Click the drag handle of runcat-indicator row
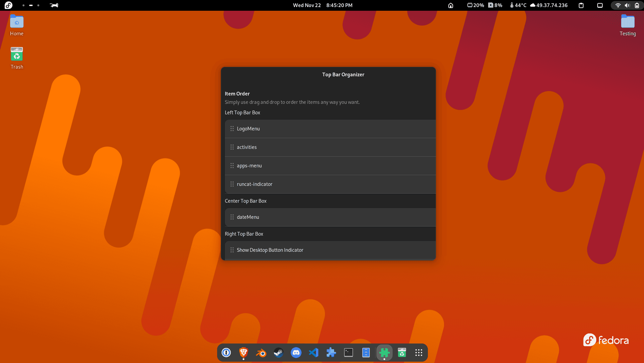The image size is (644, 363). (x=232, y=184)
